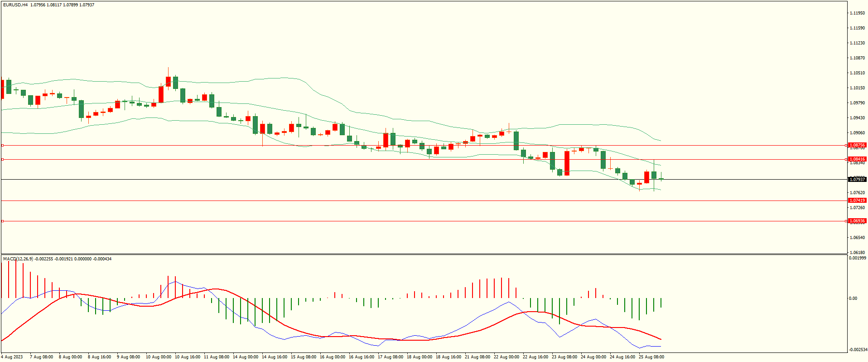Click the 4 Aug 2023 date label

tap(12, 357)
